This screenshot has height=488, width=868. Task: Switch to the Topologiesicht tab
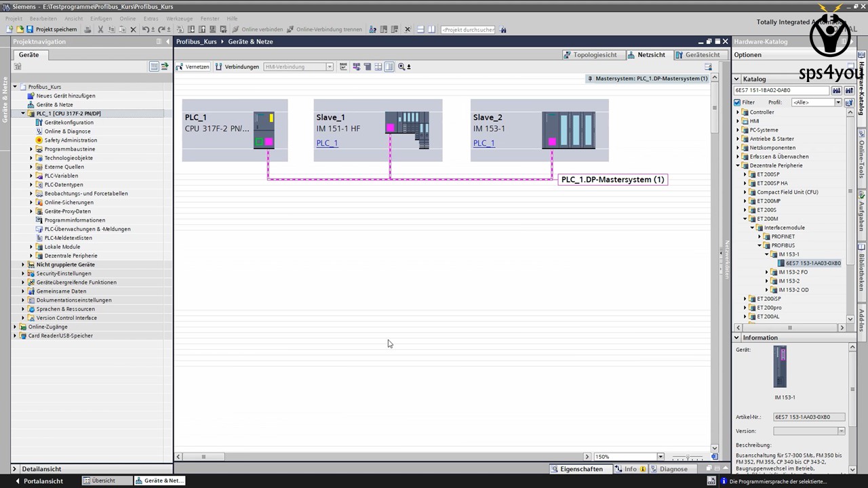(x=590, y=55)
